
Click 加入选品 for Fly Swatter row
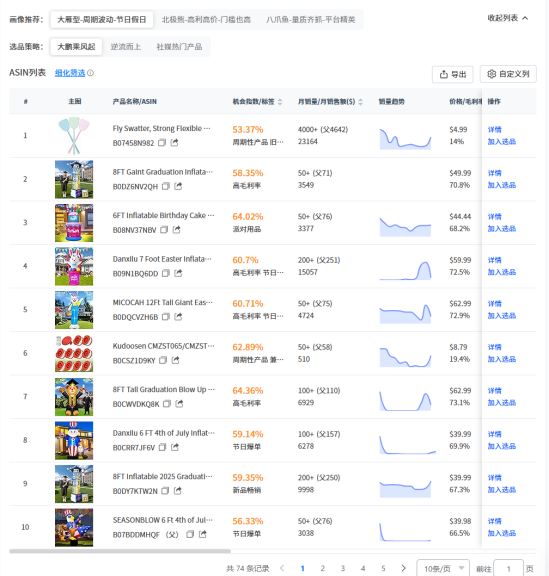(502, 141)
